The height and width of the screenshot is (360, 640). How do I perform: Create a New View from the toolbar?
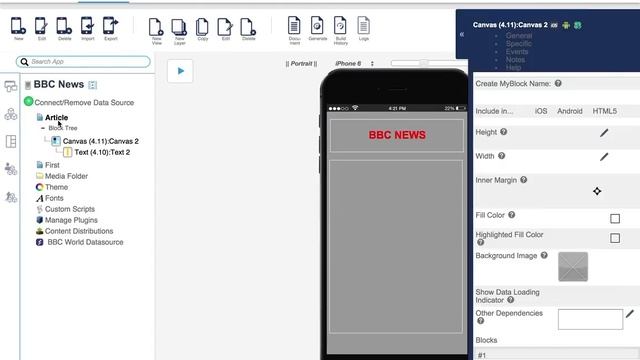pyautogui.click(x=156, y=28)
